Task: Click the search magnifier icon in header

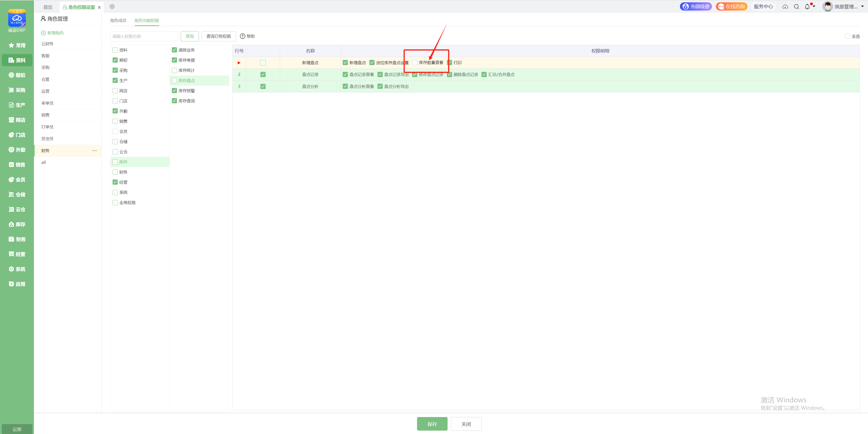Action: coord(796,7)
